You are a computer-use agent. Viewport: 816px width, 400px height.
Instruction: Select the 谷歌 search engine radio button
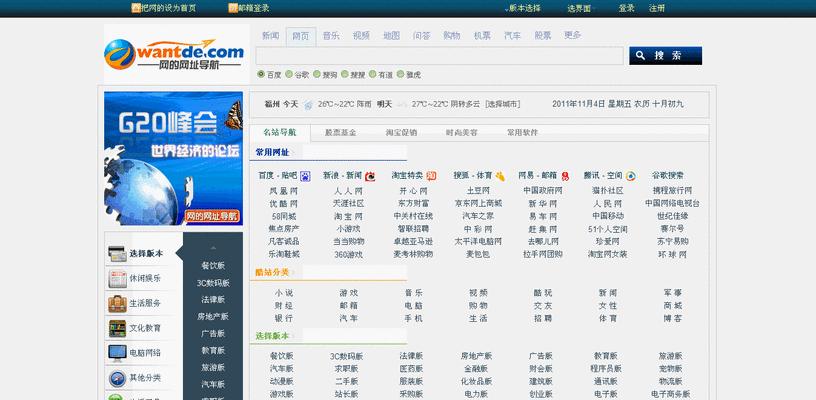tap(289, 74)
